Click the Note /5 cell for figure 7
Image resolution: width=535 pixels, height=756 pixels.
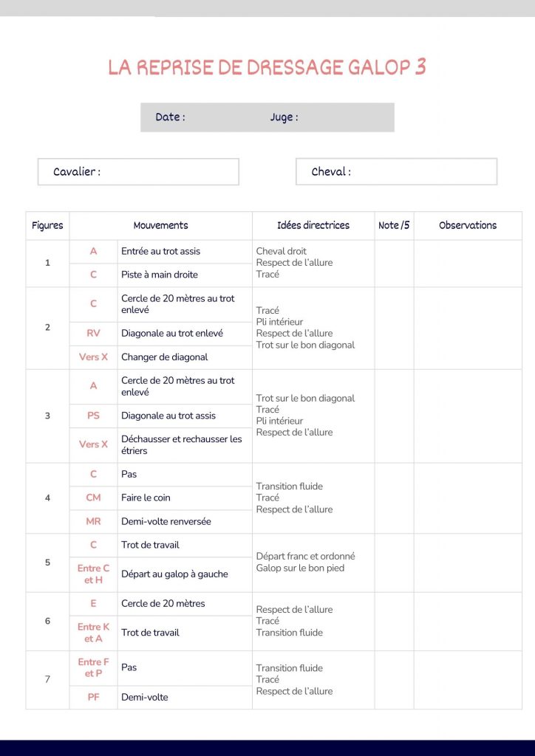tap(394, 679)
